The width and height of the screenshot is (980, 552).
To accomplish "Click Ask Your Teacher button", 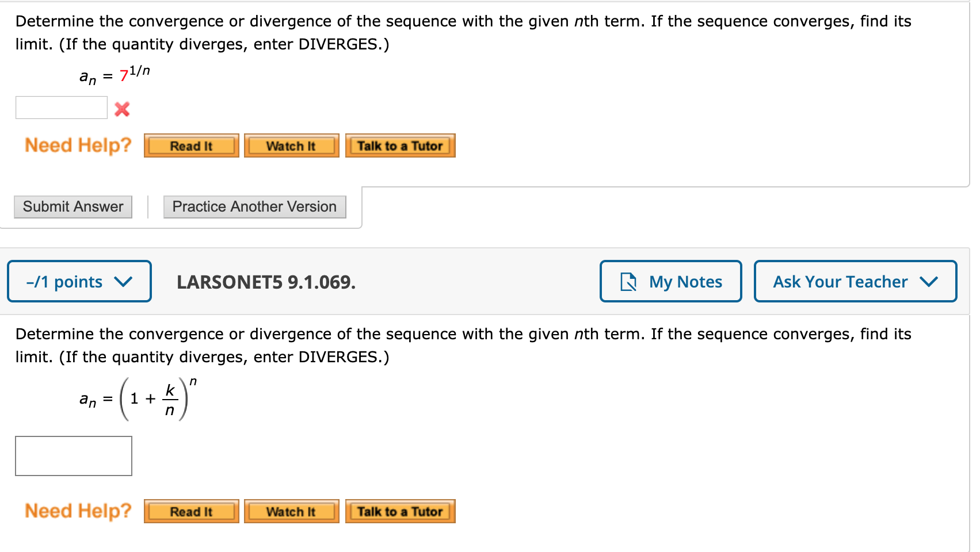I will (855, 281).
